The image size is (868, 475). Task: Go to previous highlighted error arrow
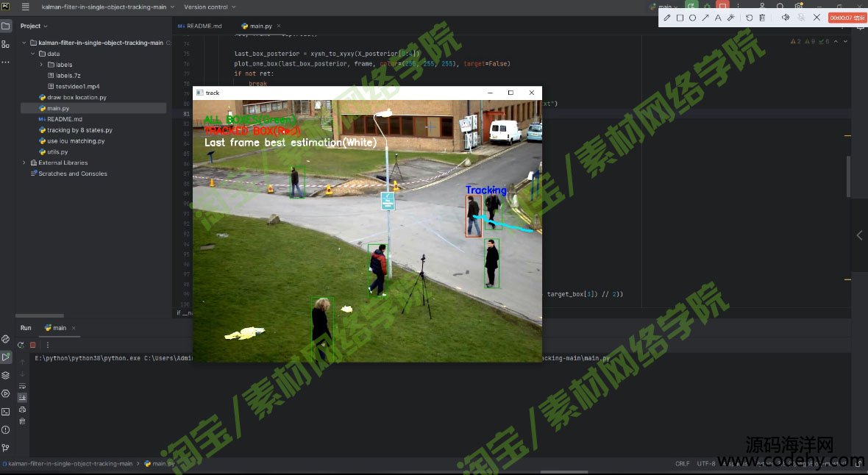click(x=836, y=41)
